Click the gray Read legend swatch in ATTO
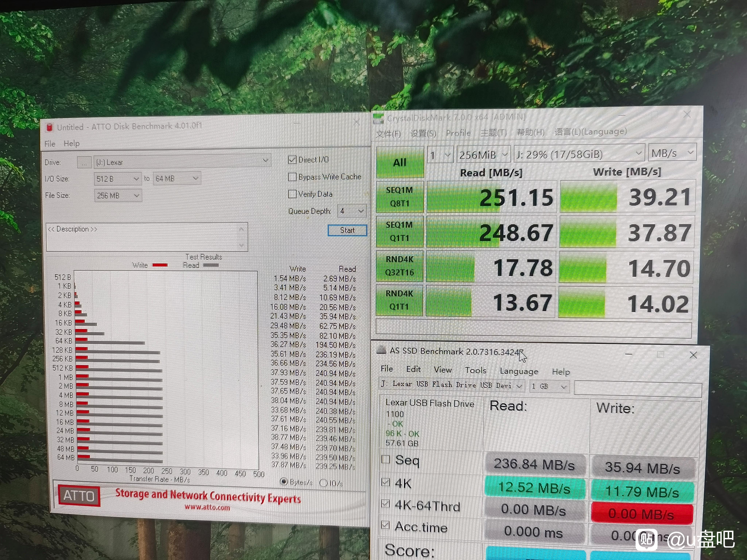747x560 pixels. [211, 265]
